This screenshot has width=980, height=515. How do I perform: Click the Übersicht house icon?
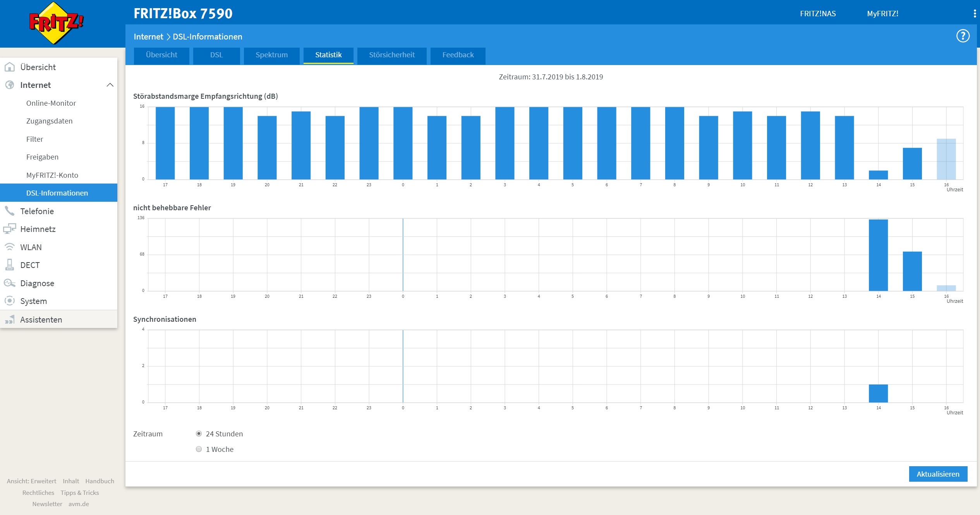10,67
